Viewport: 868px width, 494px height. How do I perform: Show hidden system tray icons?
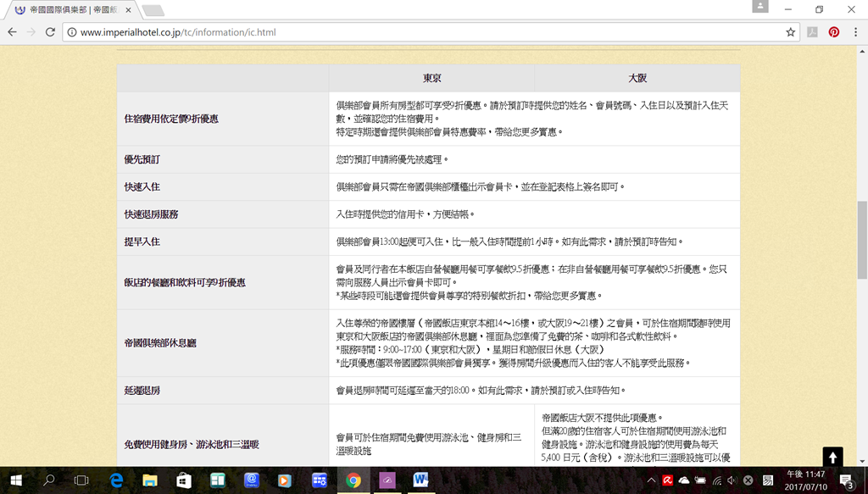pos(652,480)
